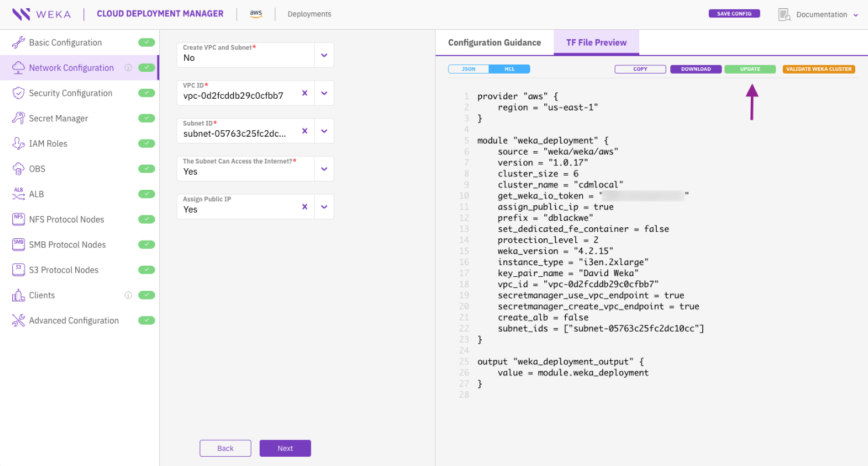Click the NFS Protocol Nodes icon

click(x=18, y=219)
